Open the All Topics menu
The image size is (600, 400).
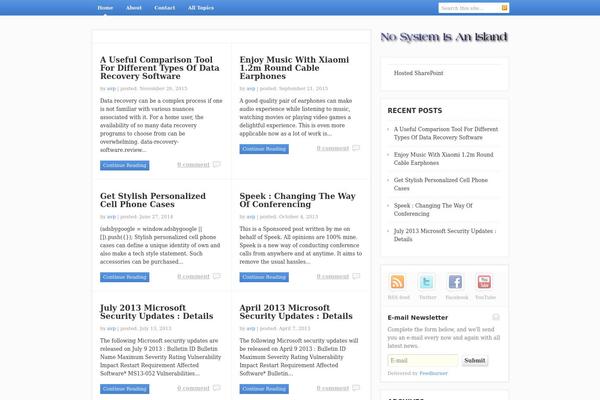click(x=201, y=8)
